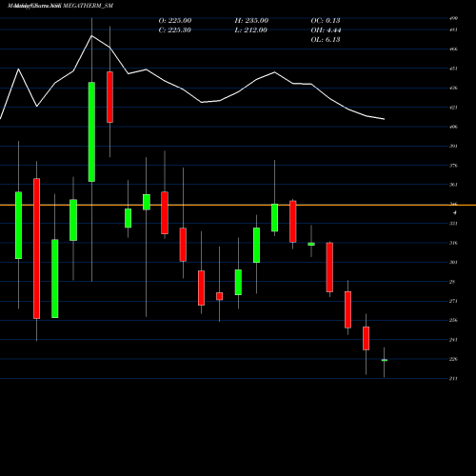476x476 pixels.
Task: Click the 391 price axis label
Action: pyautogui.click(x=453, y=147)
